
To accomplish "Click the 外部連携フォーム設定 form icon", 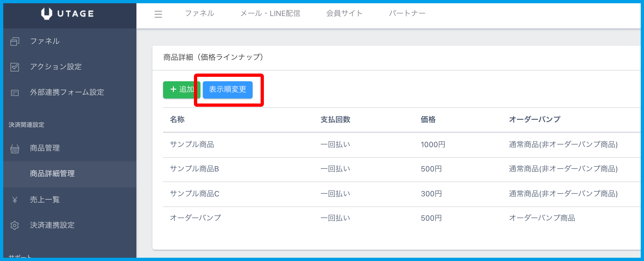I will 15,93.
